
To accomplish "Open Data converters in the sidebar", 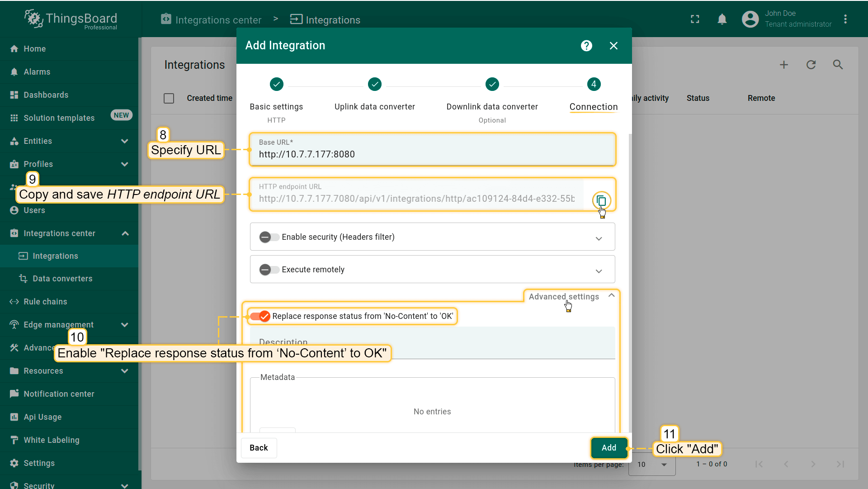I will coord(62,279).
